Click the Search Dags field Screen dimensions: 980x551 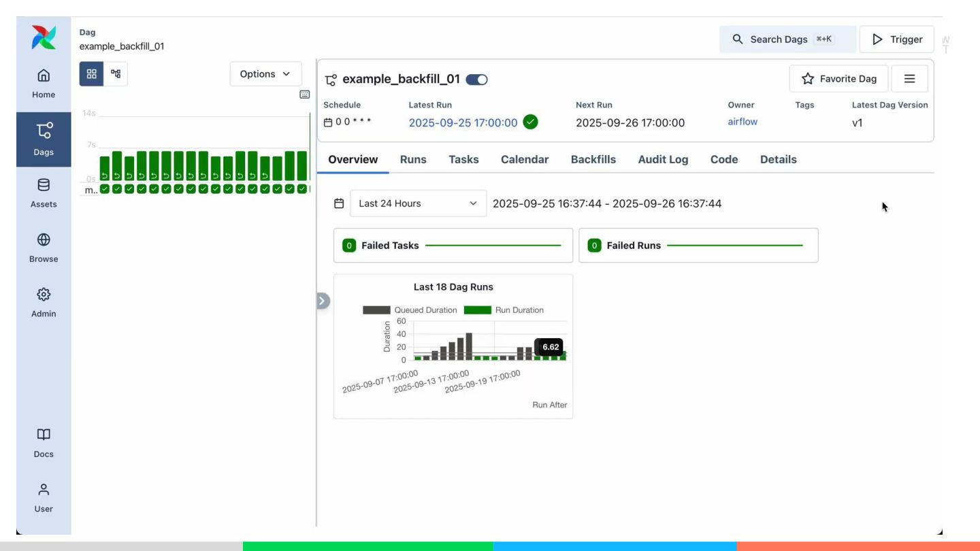(787, 39)
